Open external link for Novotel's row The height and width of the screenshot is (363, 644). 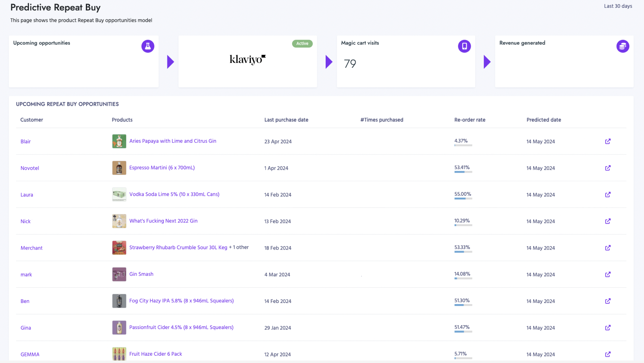point(607,168)
